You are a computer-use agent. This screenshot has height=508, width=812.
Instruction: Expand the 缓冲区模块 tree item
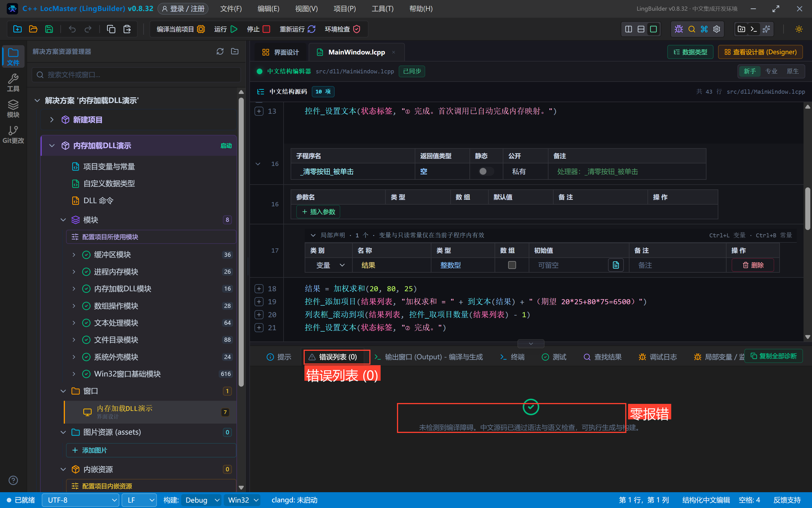pyautogui.click(x=74, y=255)
